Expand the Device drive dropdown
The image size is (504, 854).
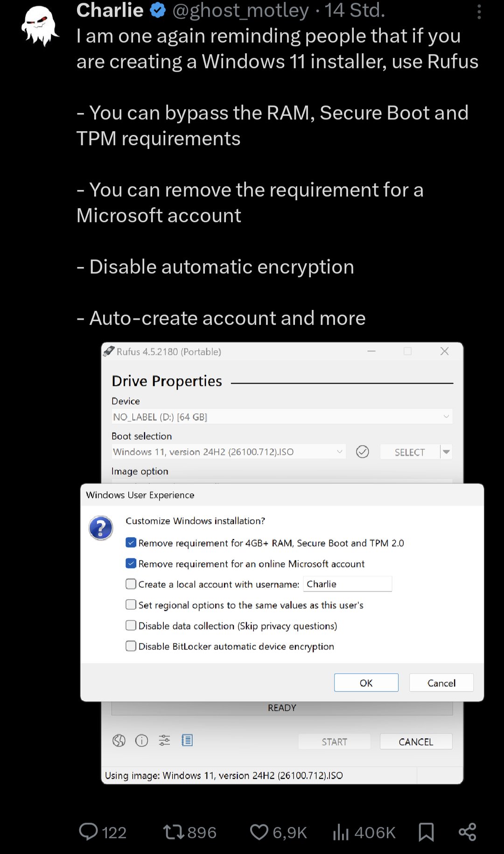[x=446, y=416]
